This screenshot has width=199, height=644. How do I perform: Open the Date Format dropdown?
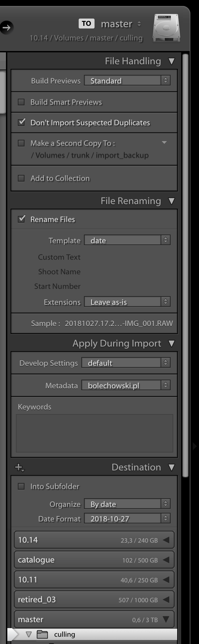coord(127,518)
